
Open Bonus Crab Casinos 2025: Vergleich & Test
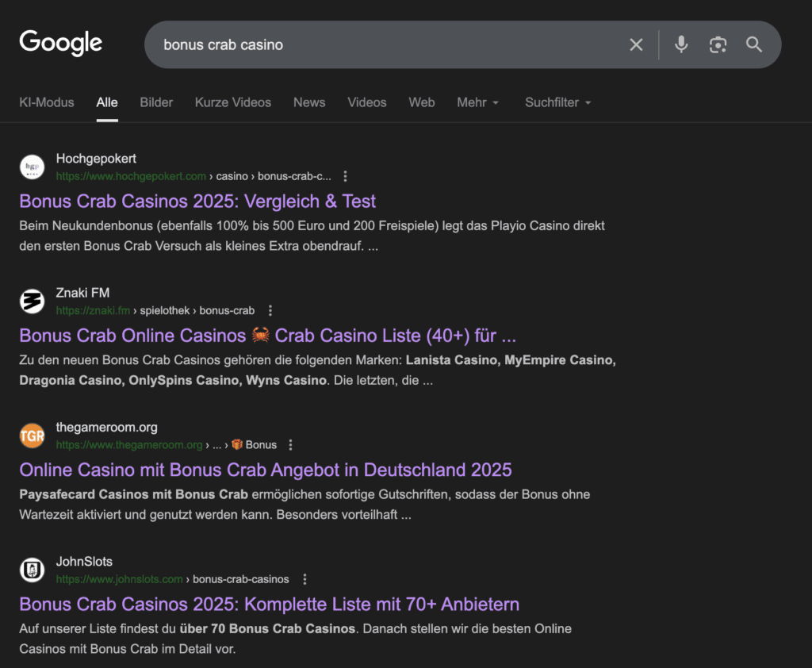click(197, 201)
